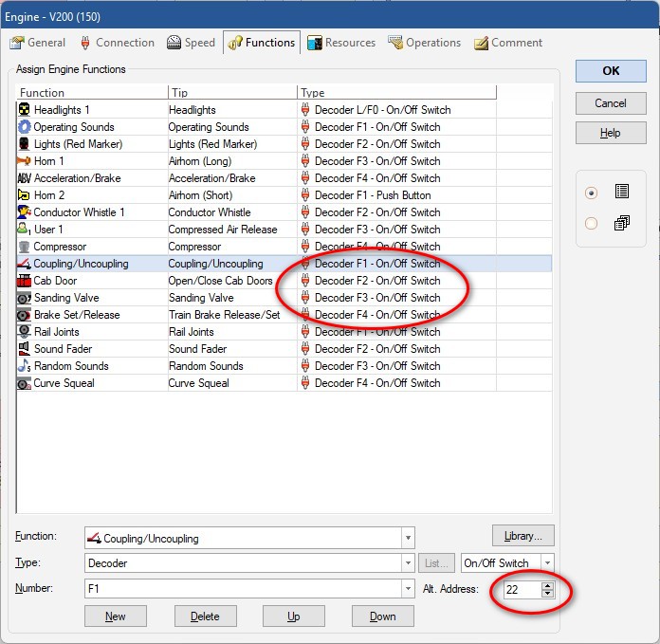Open the Comment tab
This screenshot has height=644, width=660.
[x=508, y=43]
